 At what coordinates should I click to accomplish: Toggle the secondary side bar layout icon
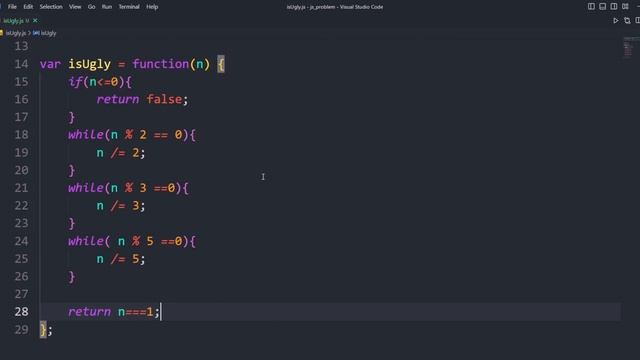614,7
